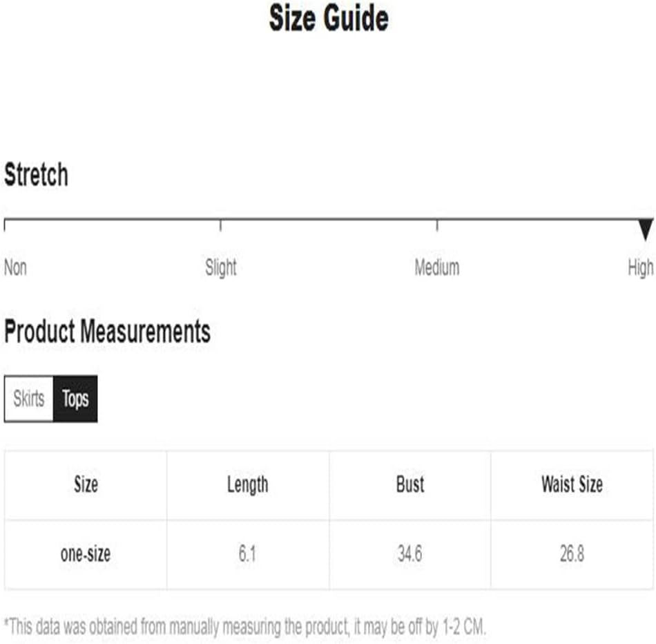
Task: Click the 26.8 waist size value
Action: coord(572,554)
